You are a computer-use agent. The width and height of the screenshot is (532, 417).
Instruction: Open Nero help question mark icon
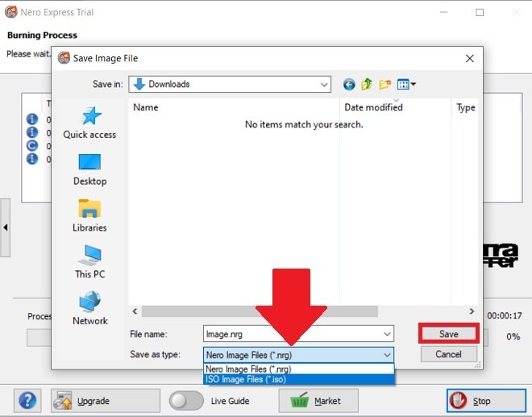(27, 401)
